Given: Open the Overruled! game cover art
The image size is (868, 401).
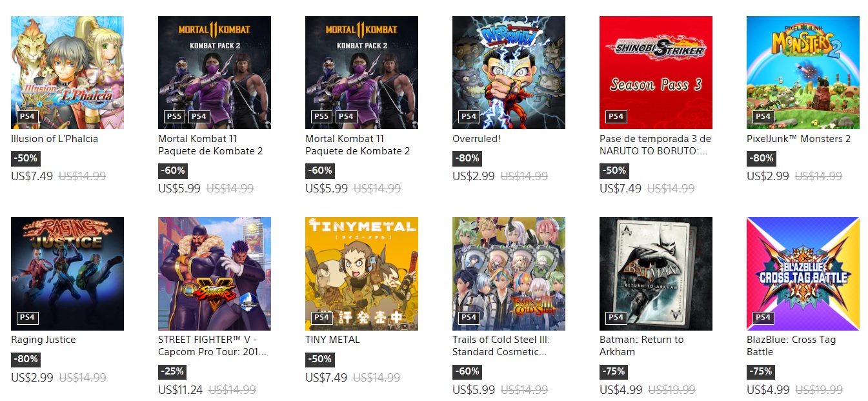Looking at the screenshot, I should (509, 73).
